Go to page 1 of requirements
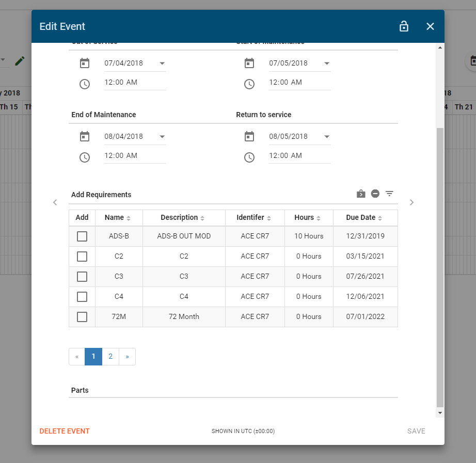Image resolution: width=476 pixels, height=463 pixels. [93, 357]
